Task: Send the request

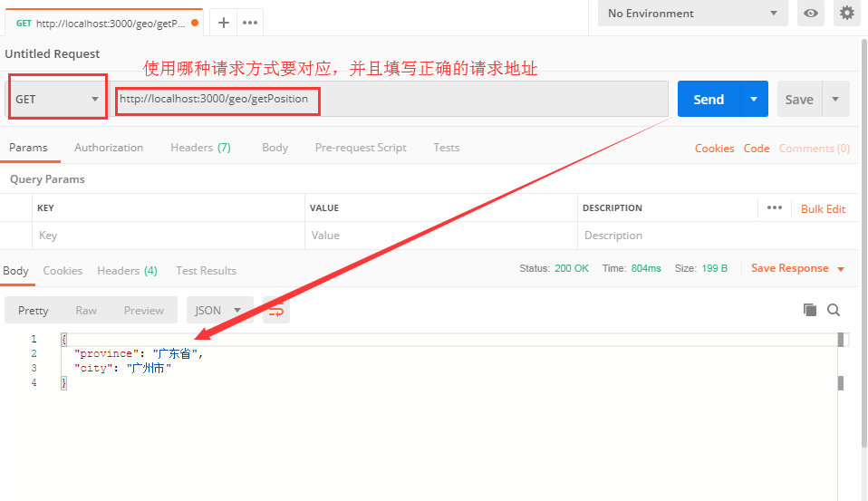Action: (x=709, y=99)
